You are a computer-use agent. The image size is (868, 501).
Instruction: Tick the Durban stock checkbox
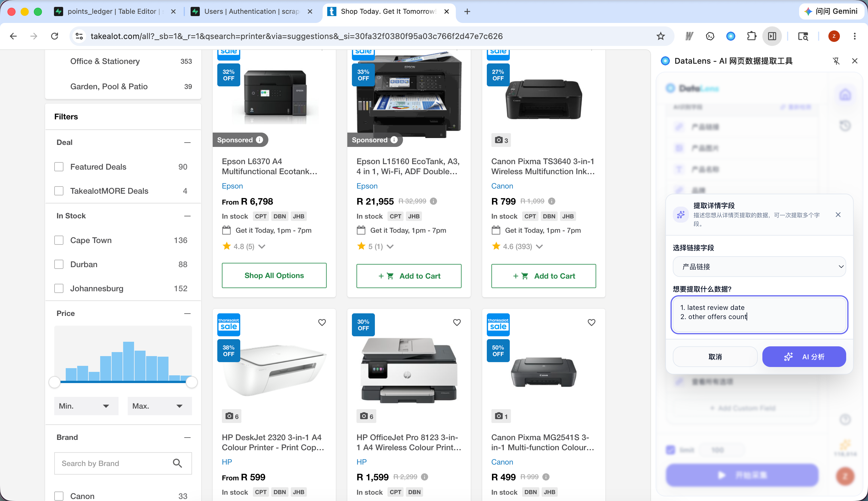(59, 264)
